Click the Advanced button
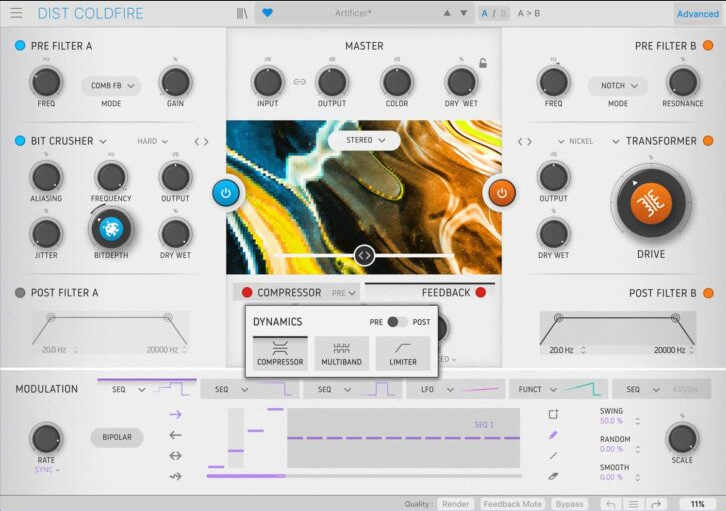 coord(697,14)
